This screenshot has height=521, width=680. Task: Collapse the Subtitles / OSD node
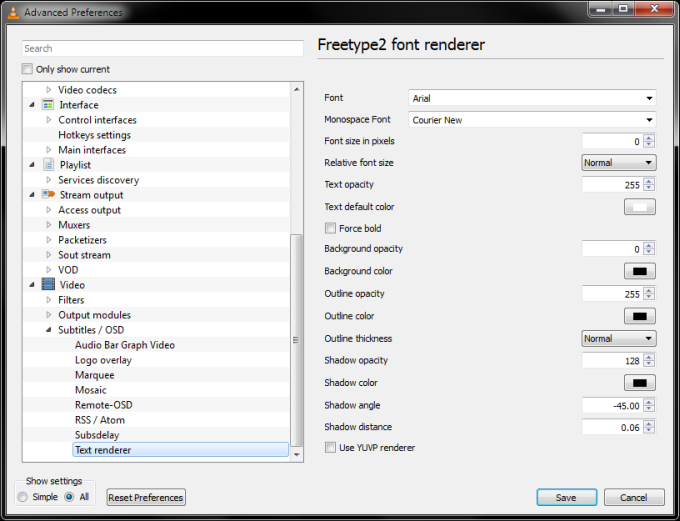point(49,330)
